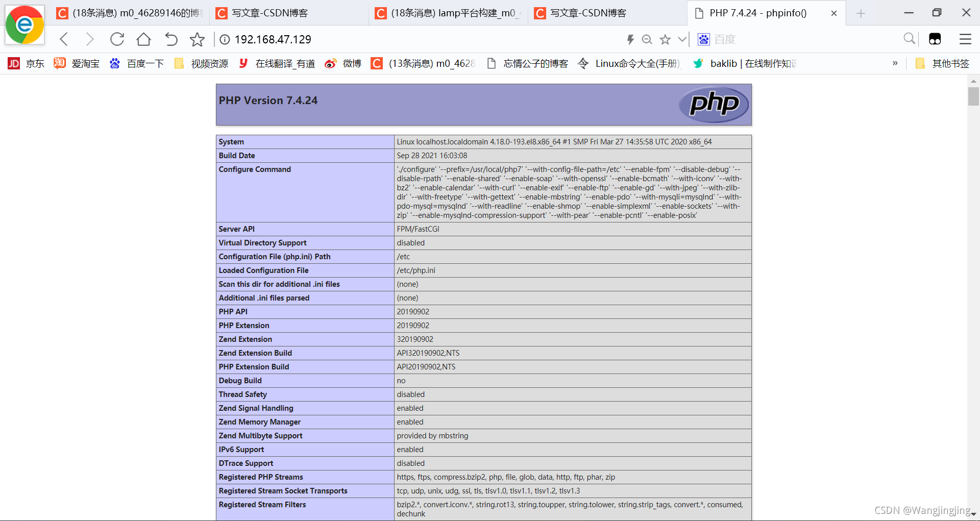Screen dimensions: 980x521
Task: Bookmark page with star icon left of address
Action: [197, 39]
